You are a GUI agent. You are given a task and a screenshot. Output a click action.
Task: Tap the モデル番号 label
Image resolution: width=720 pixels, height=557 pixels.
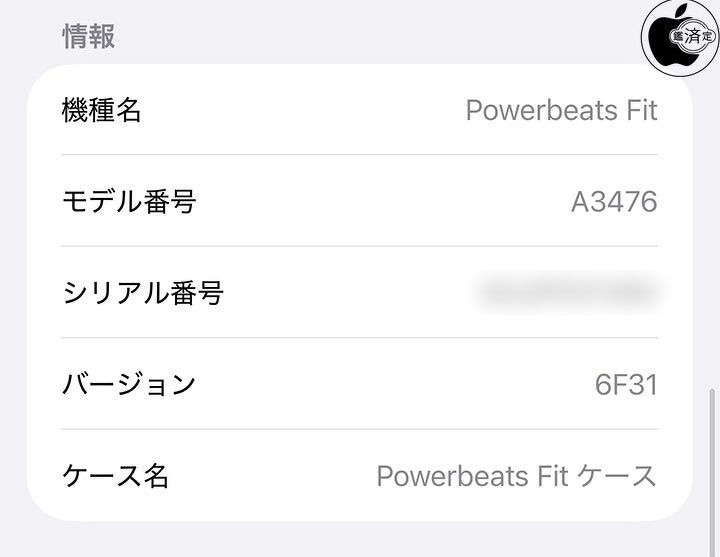(x=129, y=202)
